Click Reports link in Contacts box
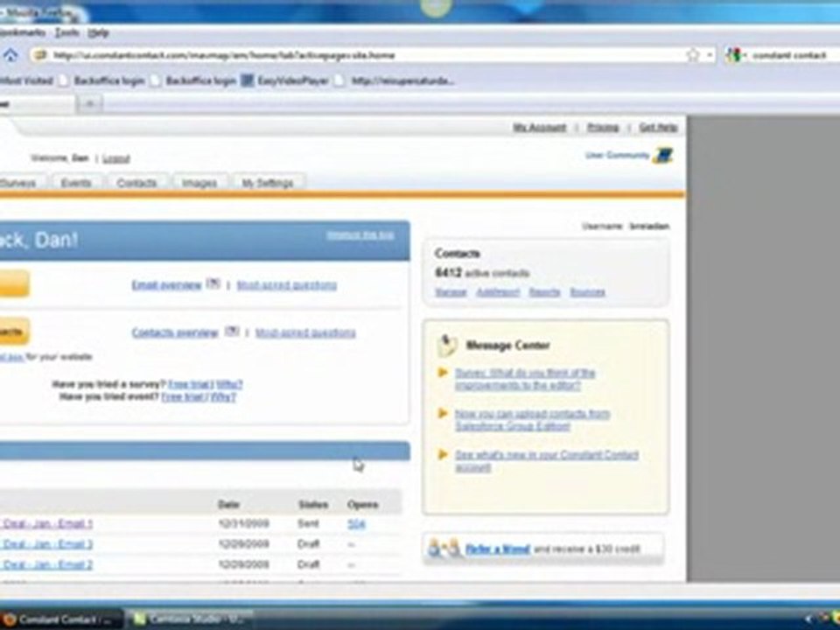The height and width of the screenshot is (630, 840). coord(545,292)
